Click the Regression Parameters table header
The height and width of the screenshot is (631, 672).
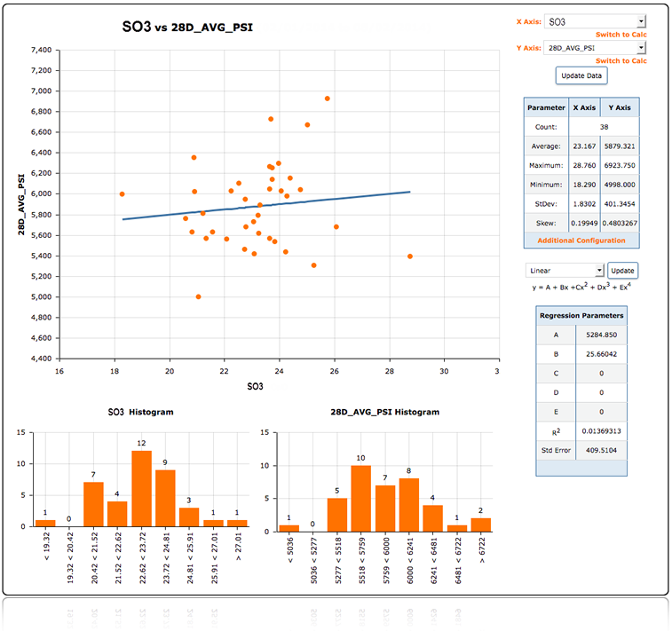[x=581, y=315]
